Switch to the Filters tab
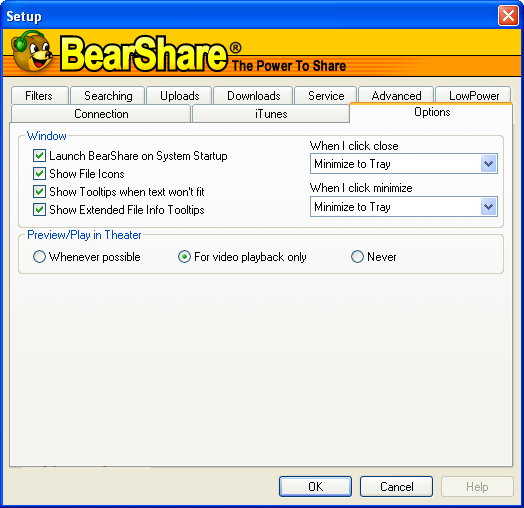 (x=39, y=96)
